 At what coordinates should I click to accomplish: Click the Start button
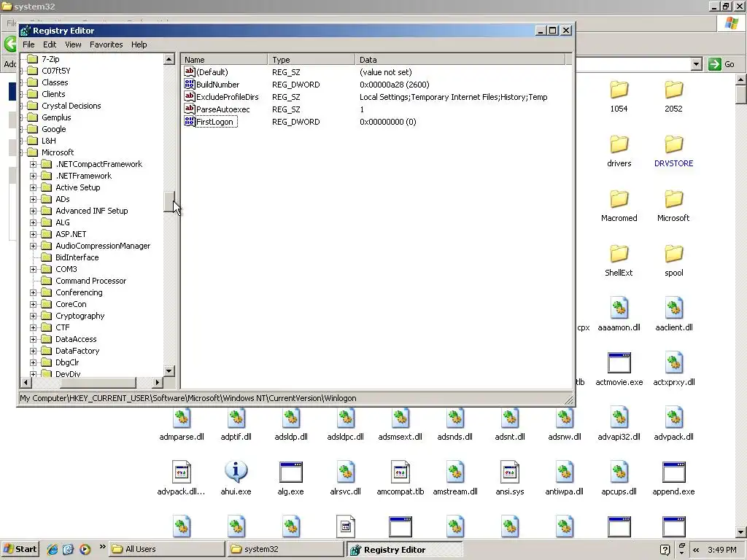[x=20, y=549]
